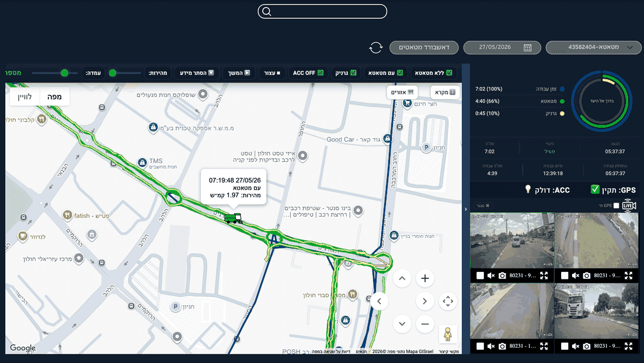The height and width of the screenshot is (363, 644).
Task: Click the LIVE camera stream icon
Action: click(629, 205)
